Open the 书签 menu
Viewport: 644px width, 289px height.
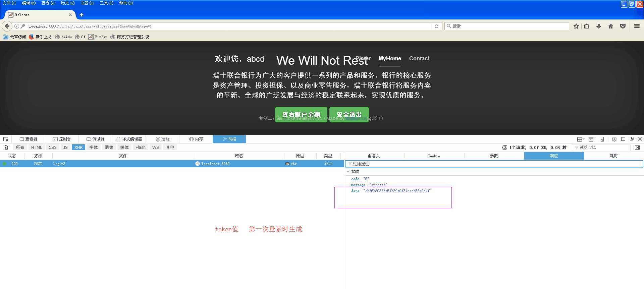coord(87,3)
